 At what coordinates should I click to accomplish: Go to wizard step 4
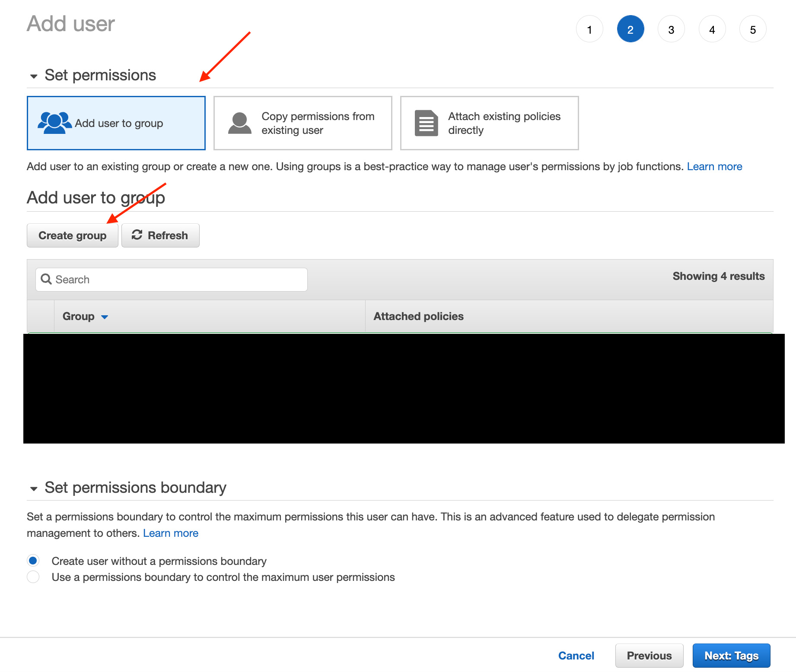712,29
